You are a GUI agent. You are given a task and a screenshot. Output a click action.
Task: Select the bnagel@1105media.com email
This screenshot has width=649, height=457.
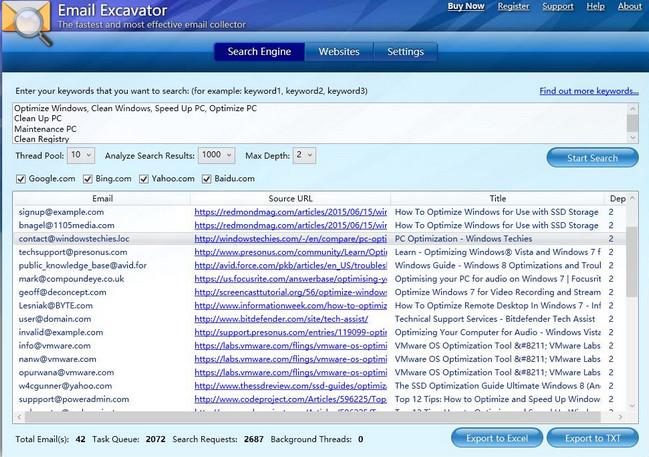pos(66,226)
